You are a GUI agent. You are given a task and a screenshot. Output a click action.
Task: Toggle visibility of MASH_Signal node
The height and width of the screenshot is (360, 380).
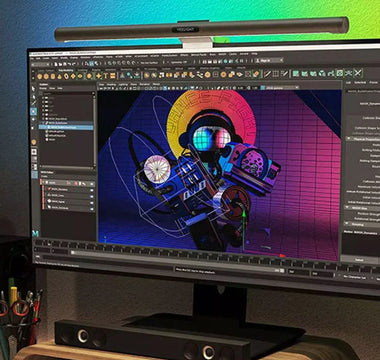click(x=92, y=203)
